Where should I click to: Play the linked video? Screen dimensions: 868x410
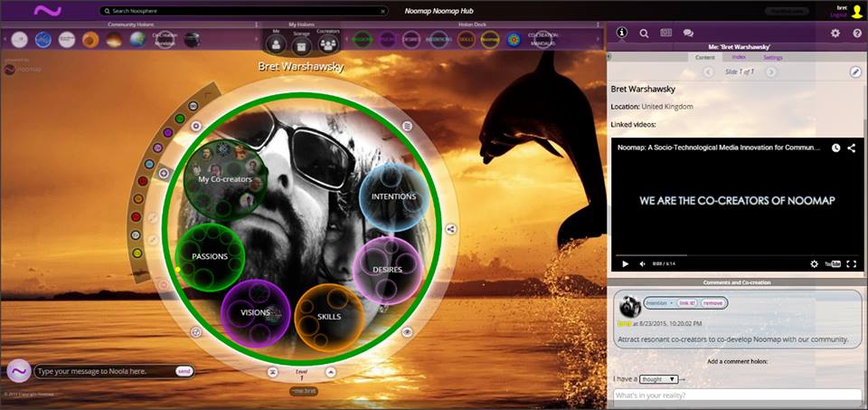626,264
